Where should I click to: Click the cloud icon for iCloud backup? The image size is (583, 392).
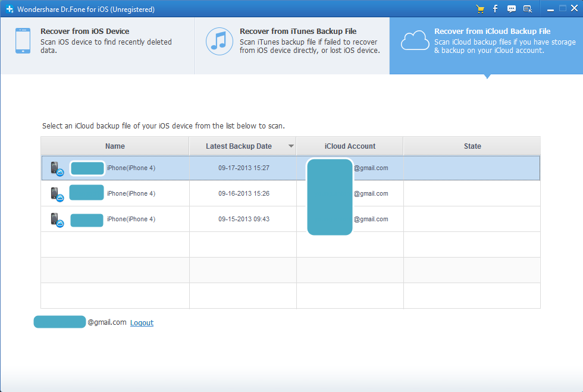415,40
